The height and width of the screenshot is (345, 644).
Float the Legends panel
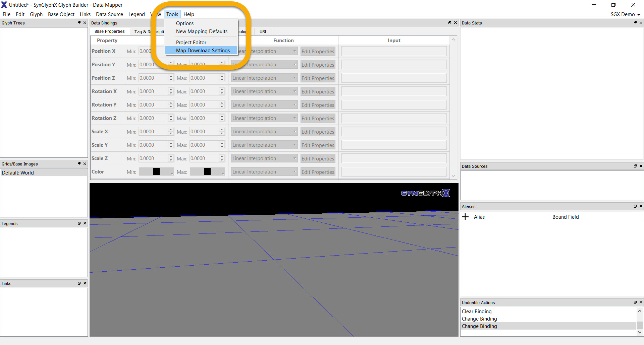[79, 223]
